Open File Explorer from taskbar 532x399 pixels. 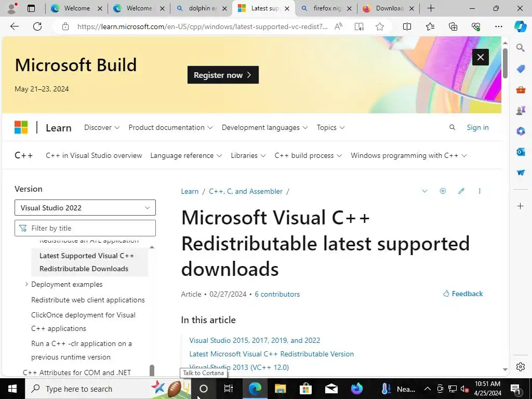coord(280,389)
